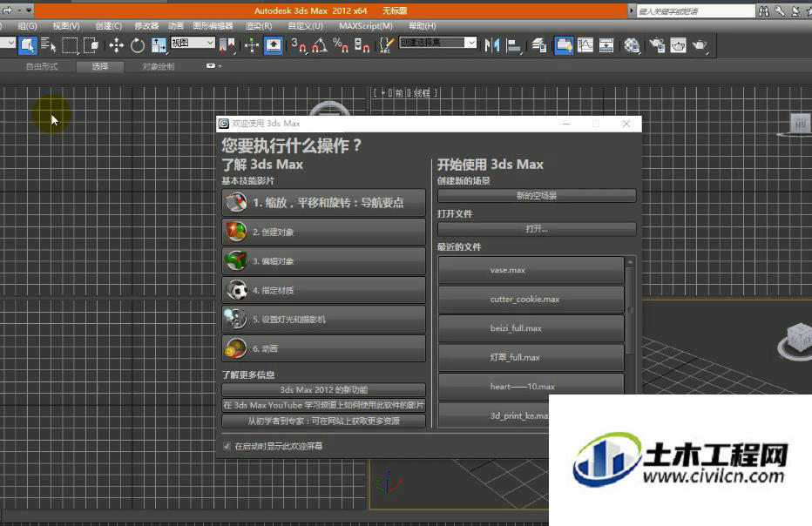The width and height of the screenshot is (812, 526).
Task: Play the 4. 指定材质 skill movie
Action: pyautogui.click(x=323, y=290)
